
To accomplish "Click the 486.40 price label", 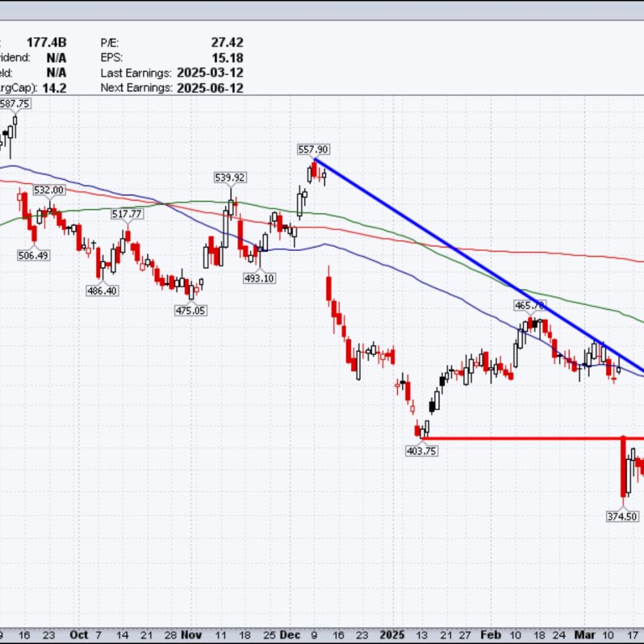I will [x=101, y=290].
